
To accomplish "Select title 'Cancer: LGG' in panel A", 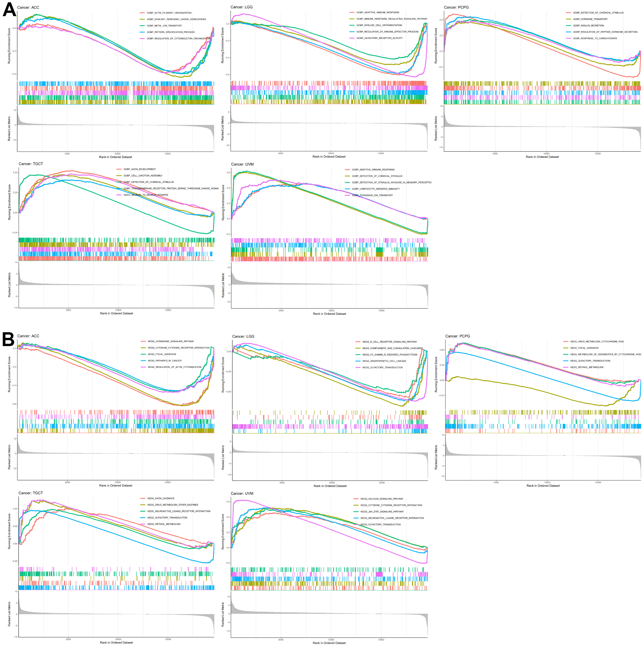I will [x=242, y=7].
